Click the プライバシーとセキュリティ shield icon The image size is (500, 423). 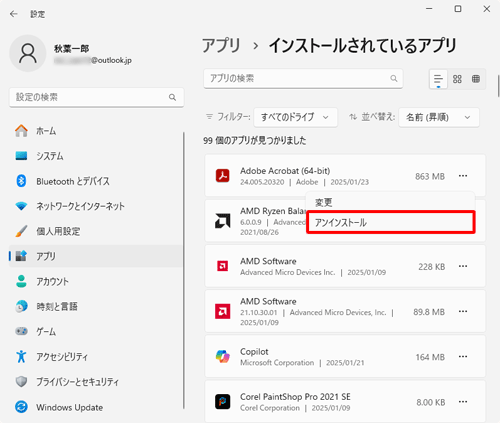point(21,382)
